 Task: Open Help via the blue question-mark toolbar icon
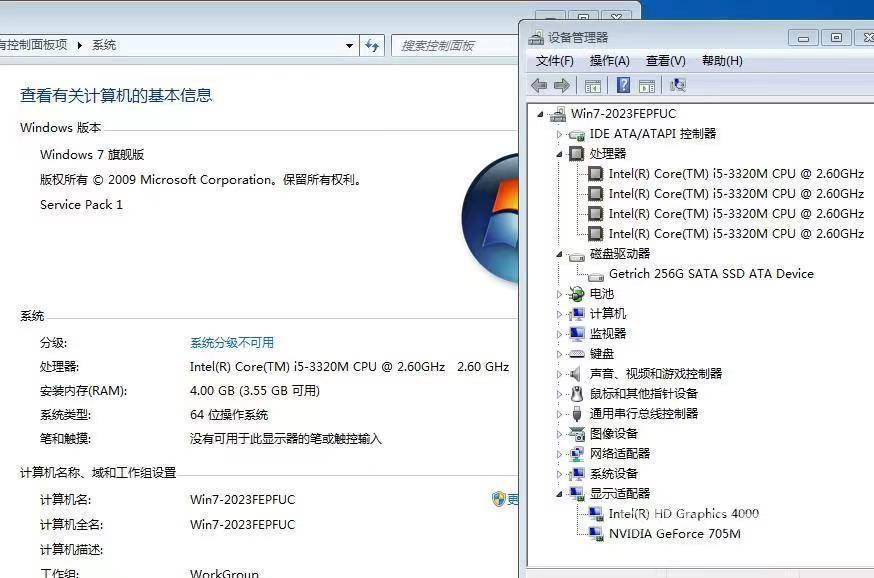click(x=623, y=85)
